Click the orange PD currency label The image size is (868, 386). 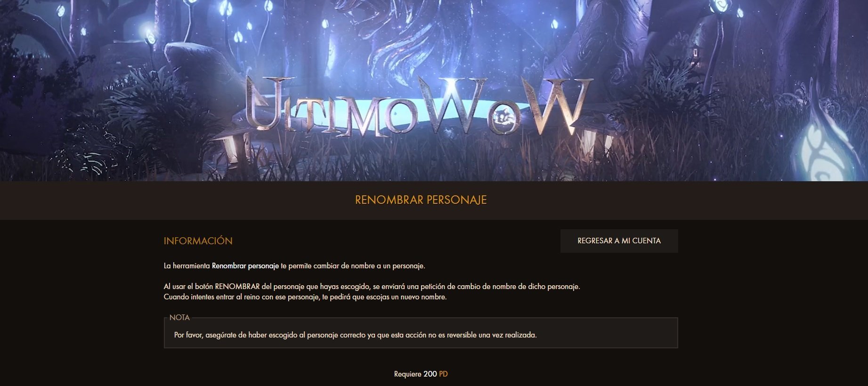coord(443,374)
